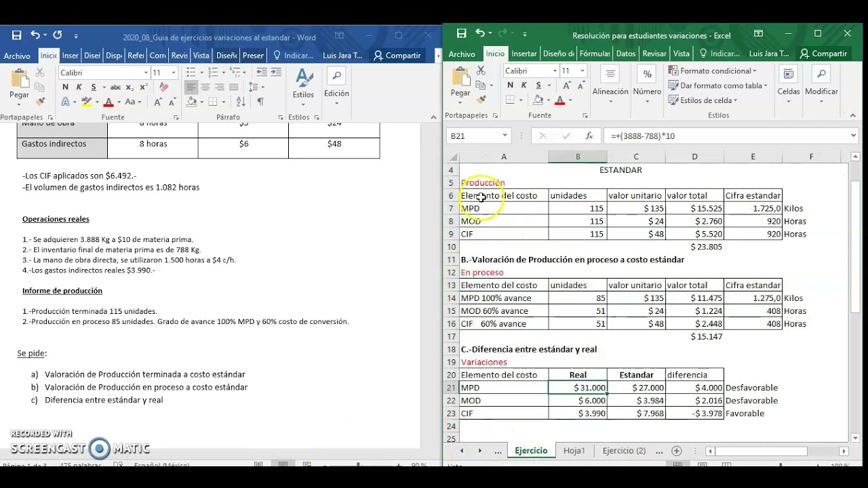The width and height of the screenshot is (868, 488).
Task: Open Word font size 11 dropdown
Action: pos(174,73)
